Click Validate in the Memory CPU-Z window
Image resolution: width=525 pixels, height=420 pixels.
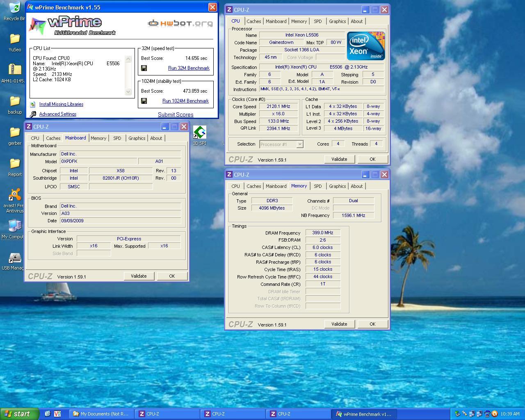click(339, 324)
